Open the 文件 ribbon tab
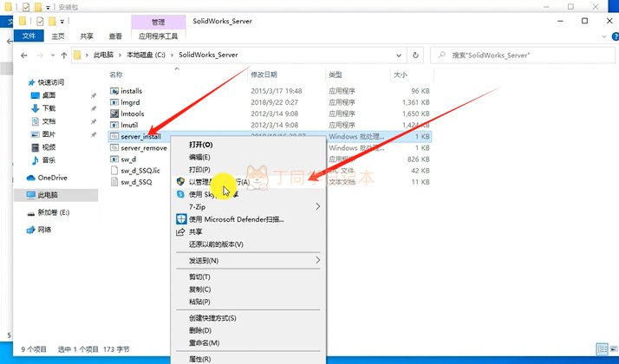This screenshot has width=619, height=364. (29, 36)
